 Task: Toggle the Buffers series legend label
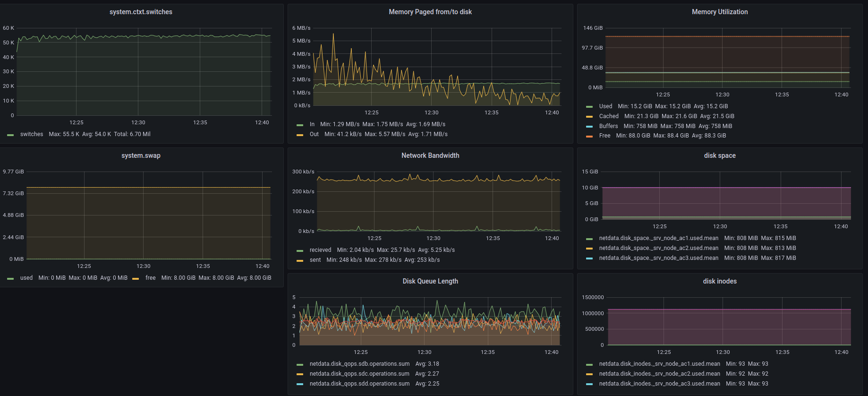(x=608, y=126)
